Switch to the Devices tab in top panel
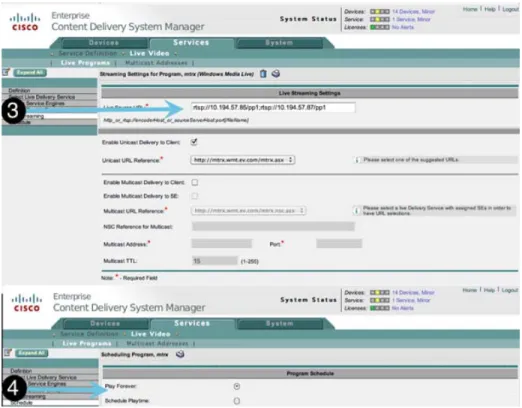 tap(104, 43)
